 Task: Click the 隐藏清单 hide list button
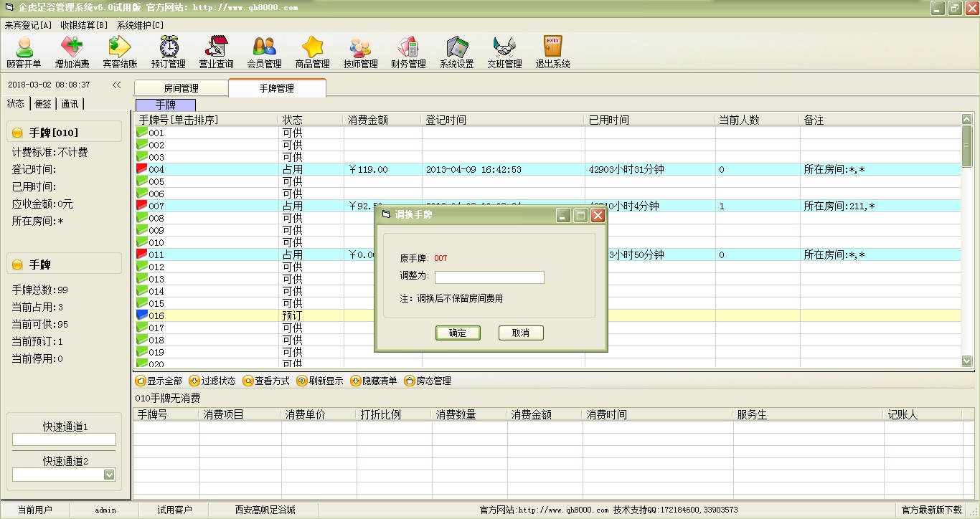click(x=374, y=381)
